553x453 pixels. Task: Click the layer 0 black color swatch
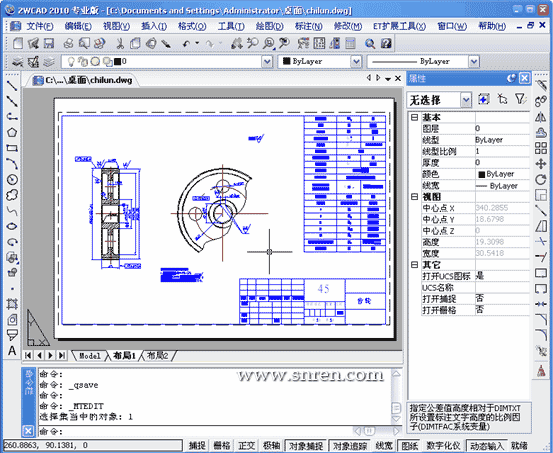tap(117, 62)
